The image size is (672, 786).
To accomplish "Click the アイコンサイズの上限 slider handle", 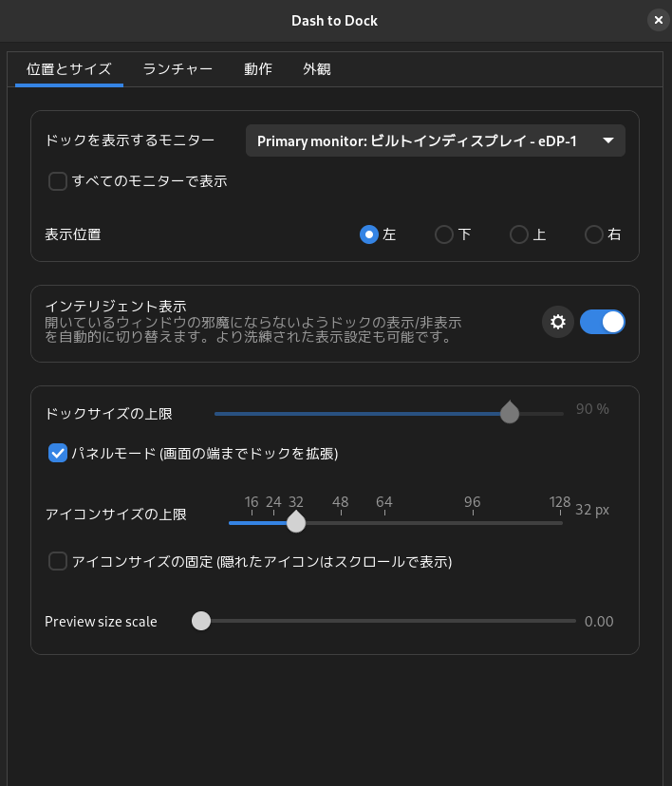I will tap(296, 522).
